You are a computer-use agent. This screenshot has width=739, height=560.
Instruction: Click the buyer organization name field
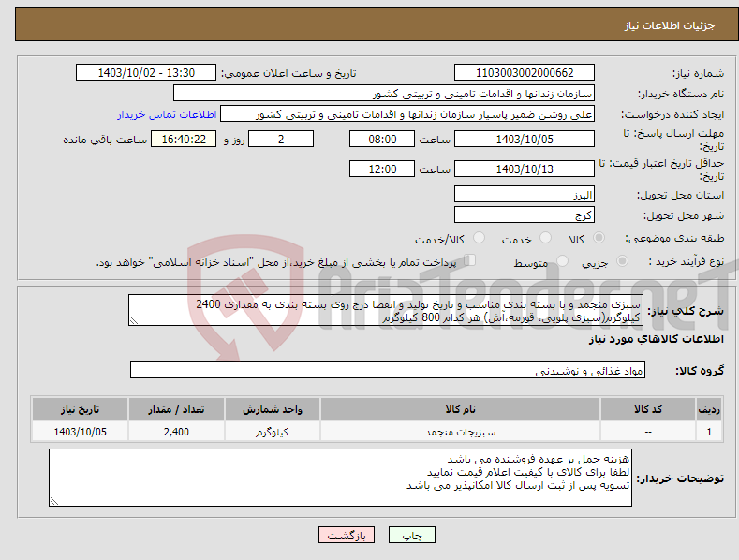tap(384, 94)
